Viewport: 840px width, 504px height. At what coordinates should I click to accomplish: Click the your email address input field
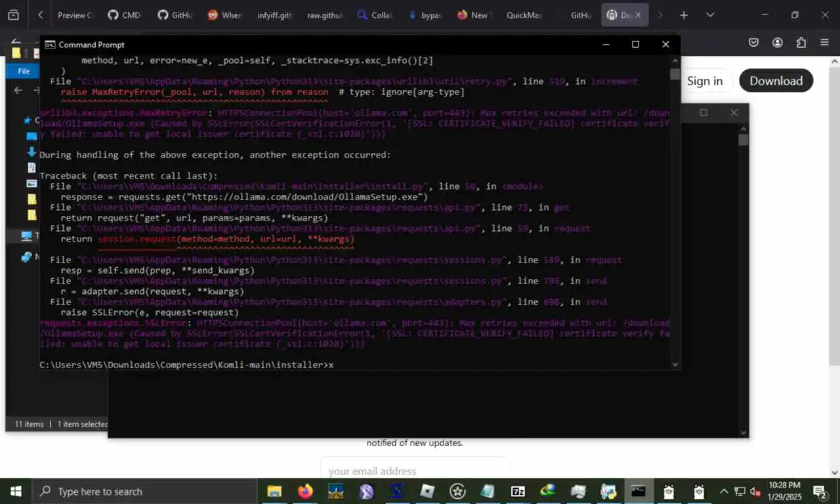tap(415, 469)
